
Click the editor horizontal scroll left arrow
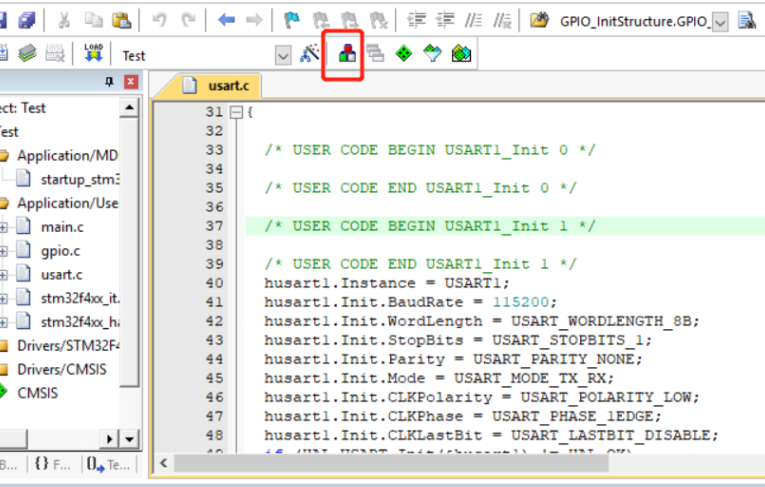pyautogui.click(x=164, y=463)
